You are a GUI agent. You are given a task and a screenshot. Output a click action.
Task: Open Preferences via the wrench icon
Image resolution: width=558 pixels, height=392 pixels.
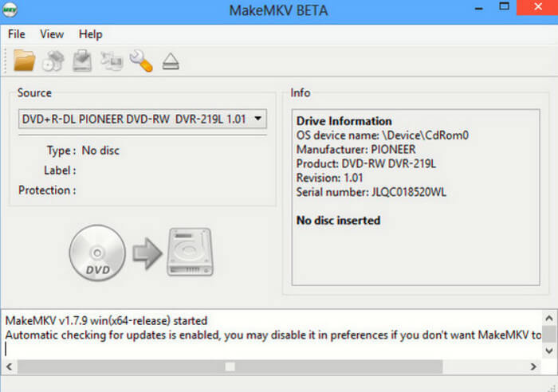[x=141, y=61]
